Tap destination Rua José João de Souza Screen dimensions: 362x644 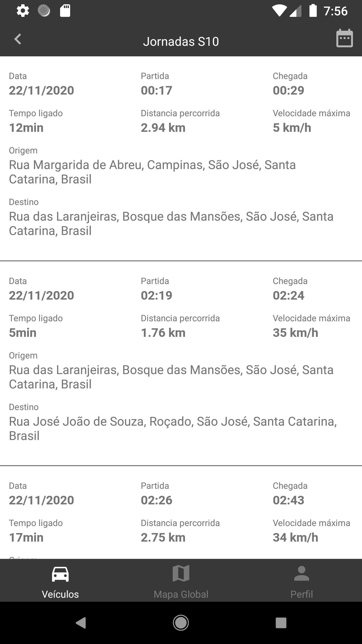[x=173, y=429]
